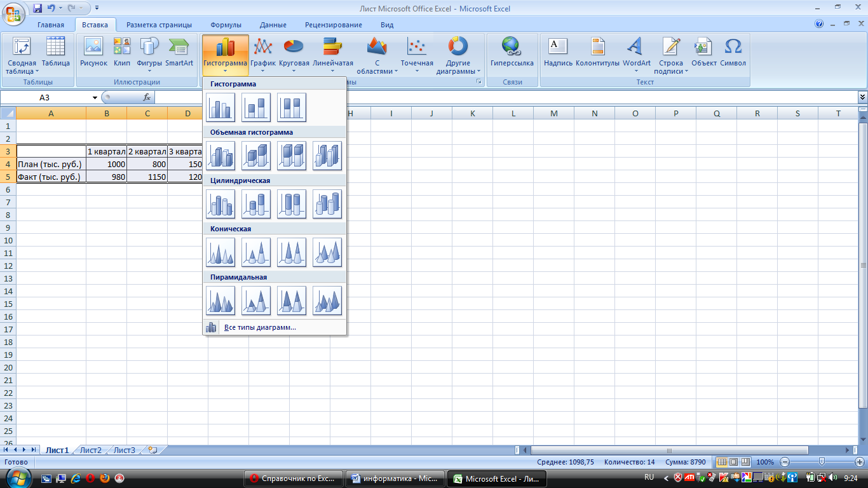Open Excel help question mark icon
This screenshot has height=488, width=868.
pos(819,24)
